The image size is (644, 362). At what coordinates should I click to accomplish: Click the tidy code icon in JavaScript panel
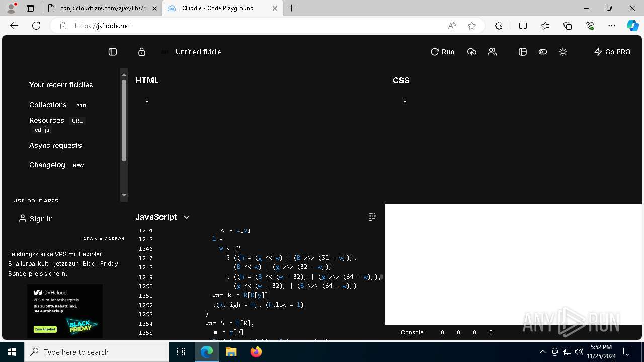pos(372,217)
